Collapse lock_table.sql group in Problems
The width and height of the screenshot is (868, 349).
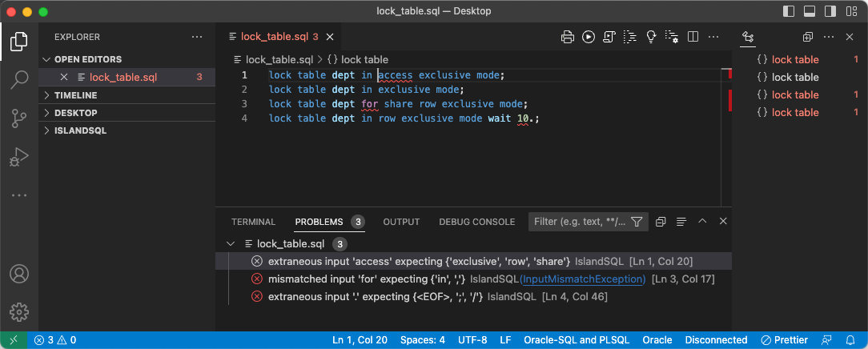(231, 243)
